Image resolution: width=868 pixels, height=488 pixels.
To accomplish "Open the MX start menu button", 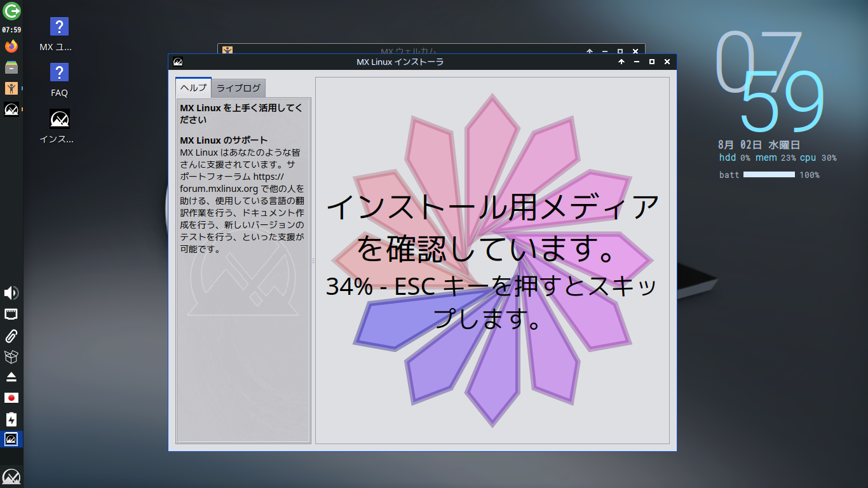I will (11, 477).
